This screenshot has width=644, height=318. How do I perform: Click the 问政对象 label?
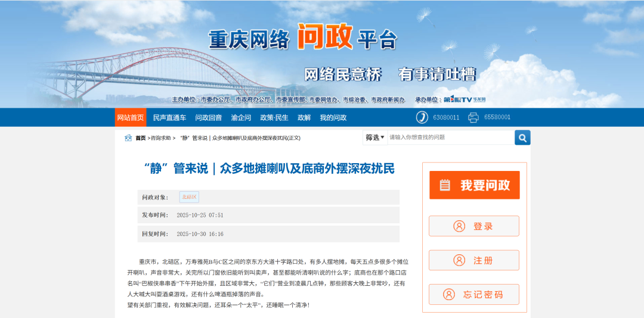pyautogui.click(x=155, y=197)
